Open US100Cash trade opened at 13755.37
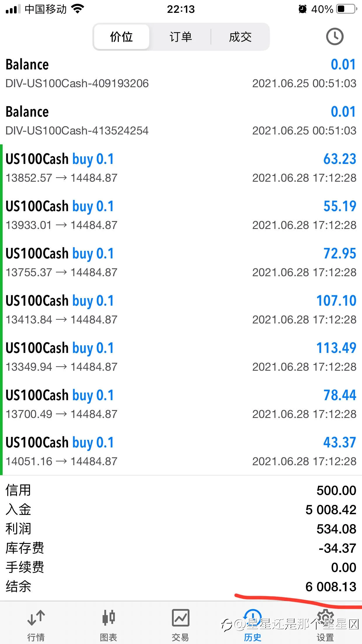Viewport: 362px width, 644px height. click(181, 262)
